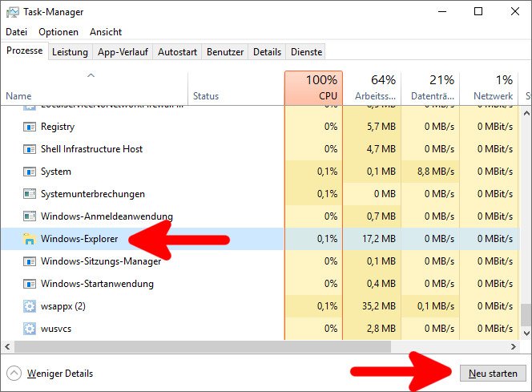Click the Neu starten button

(493, 374)
